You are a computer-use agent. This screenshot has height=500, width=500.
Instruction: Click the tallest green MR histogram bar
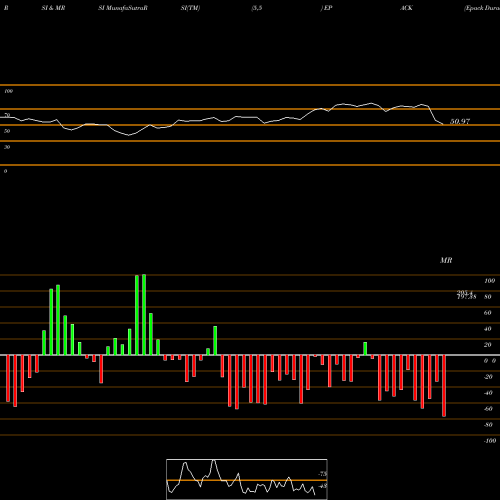tap(144, 315)
